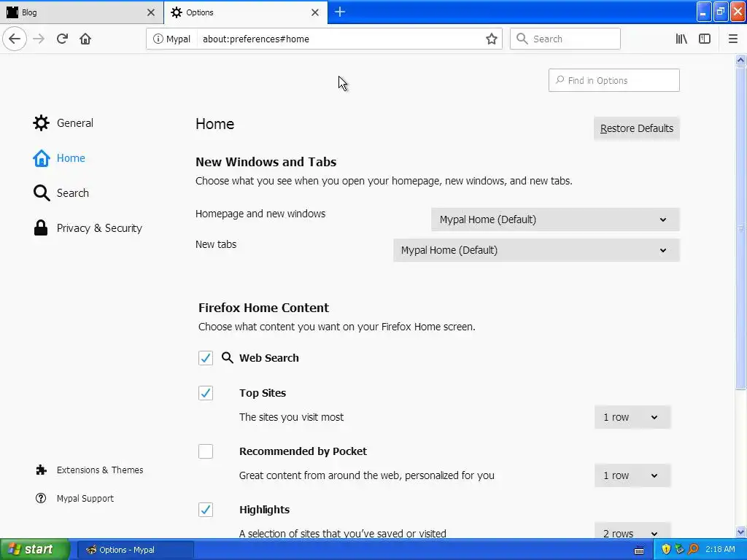The image size is (747, 560).
Task: Click the Search magnifier icon in sidebar
Action: click(x=41, y=192)
